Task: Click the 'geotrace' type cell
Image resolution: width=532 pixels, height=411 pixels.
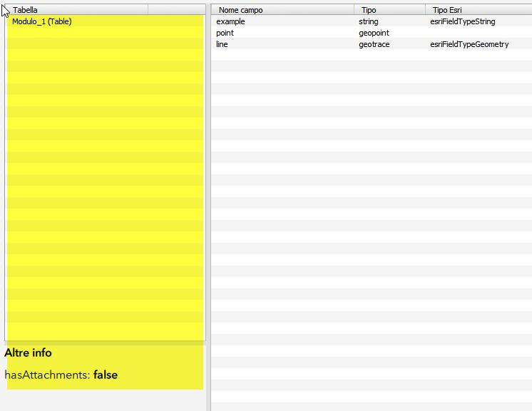Action: coord(374,44)
